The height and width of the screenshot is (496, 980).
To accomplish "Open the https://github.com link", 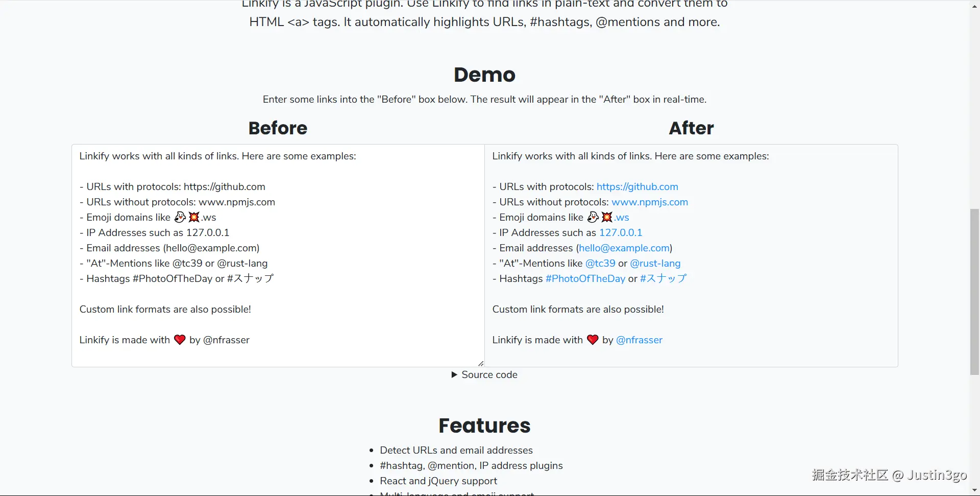I will pos(637,187).
